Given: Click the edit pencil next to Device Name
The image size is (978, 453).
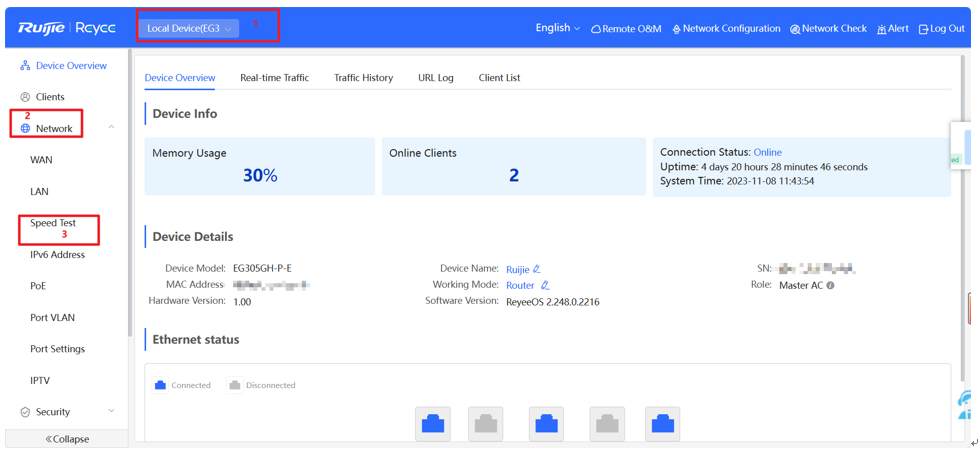Looking at the screenshot, I should 537,269.
